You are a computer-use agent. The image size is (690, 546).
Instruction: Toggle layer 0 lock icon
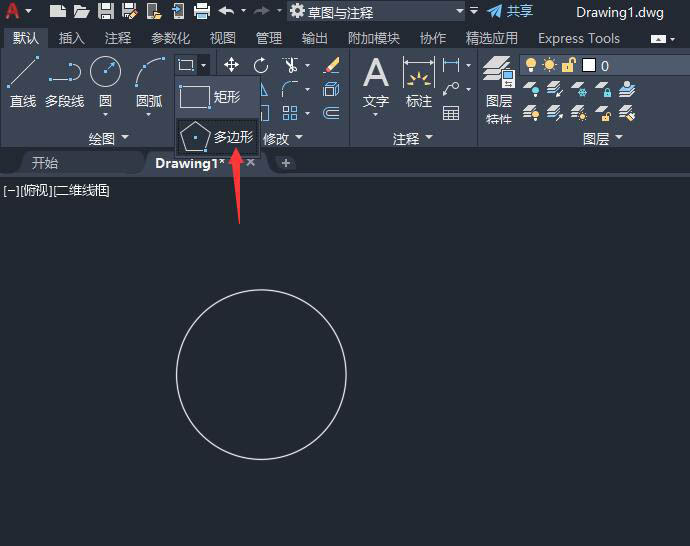pos(568,65)
